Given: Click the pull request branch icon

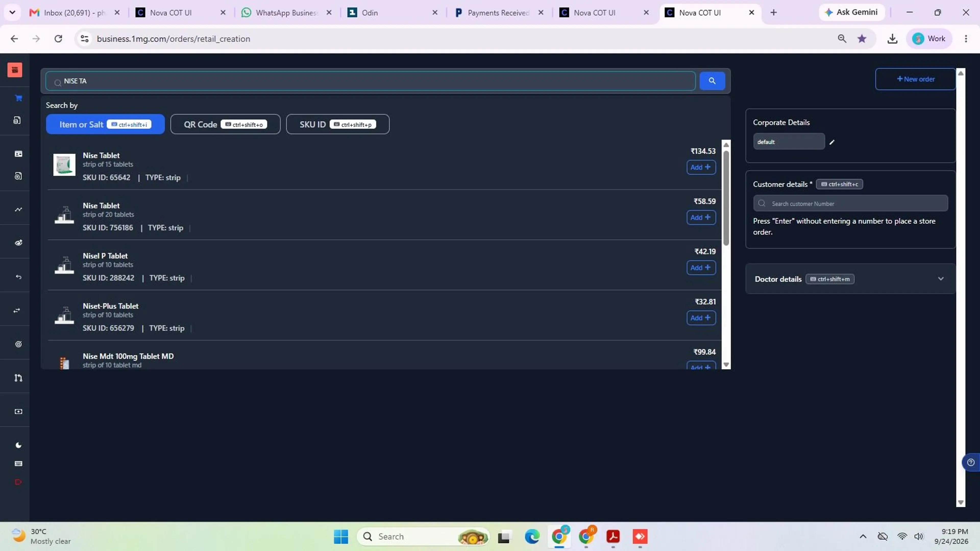Looking at the screenshot, I should tap(18, 378).
